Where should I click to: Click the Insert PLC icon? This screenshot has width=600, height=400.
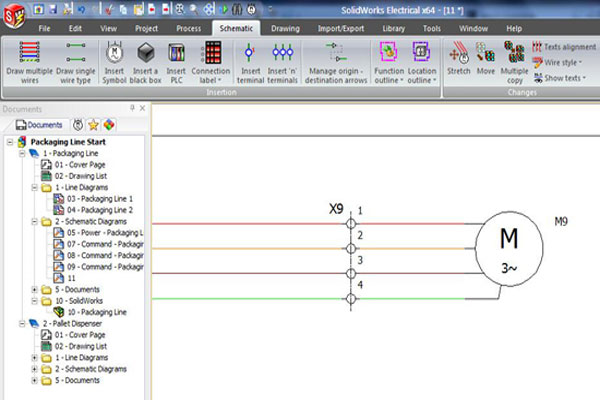(x=176, y=58)
